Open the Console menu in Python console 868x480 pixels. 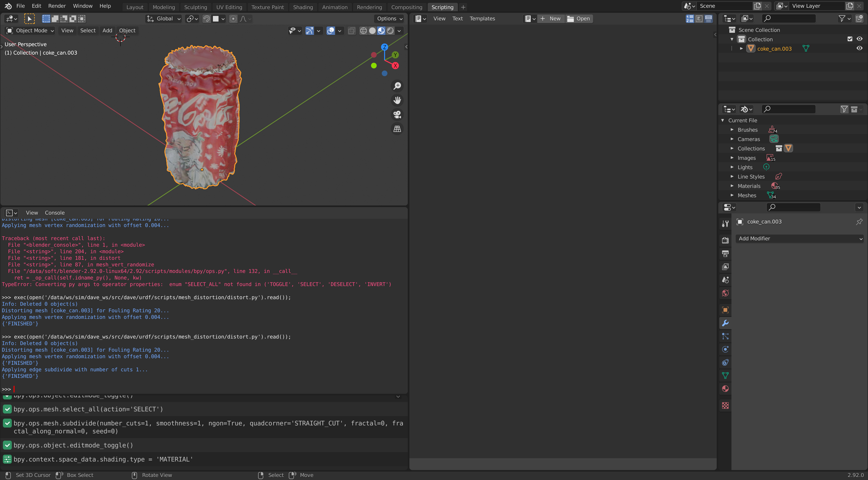pyautogui.click(x=55, y=213)
